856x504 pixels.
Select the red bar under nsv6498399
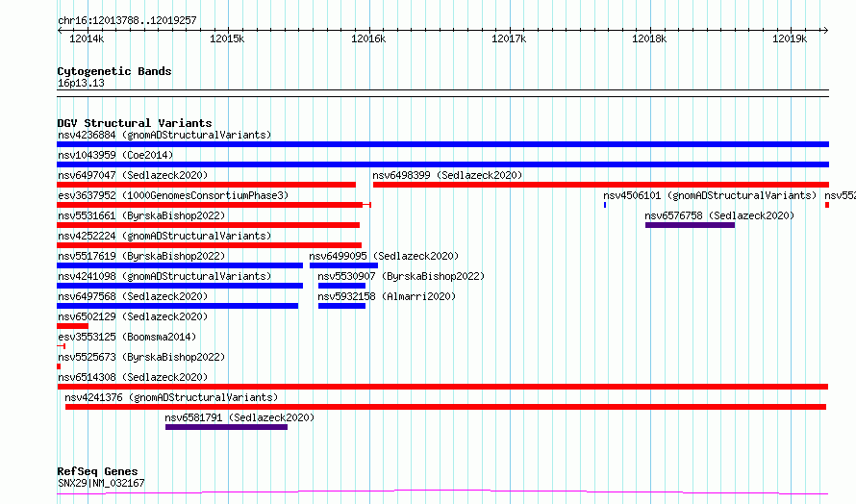(601, 185)
